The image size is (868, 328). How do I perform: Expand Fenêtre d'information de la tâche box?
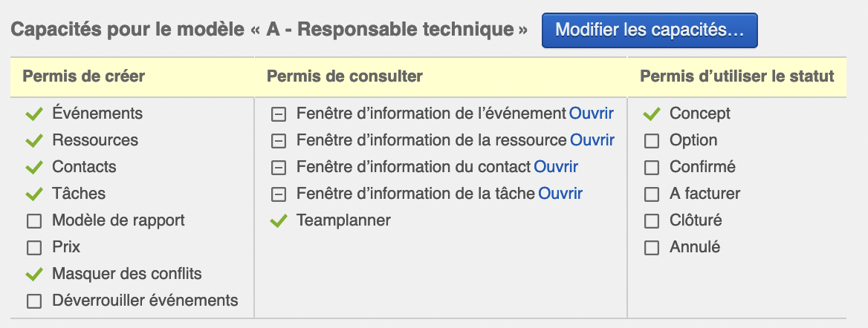click(x=279, y=194)
